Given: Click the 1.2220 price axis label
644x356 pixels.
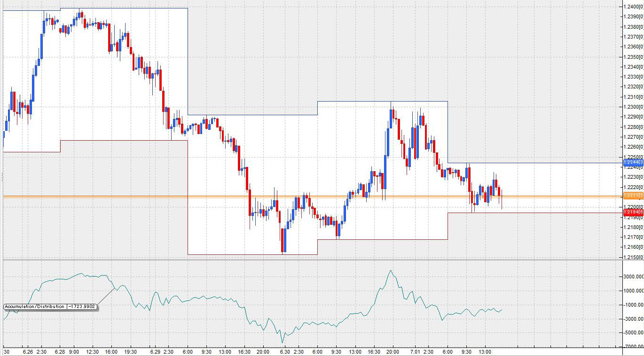Looking at the screenshot, I should (x=633, y=187).
